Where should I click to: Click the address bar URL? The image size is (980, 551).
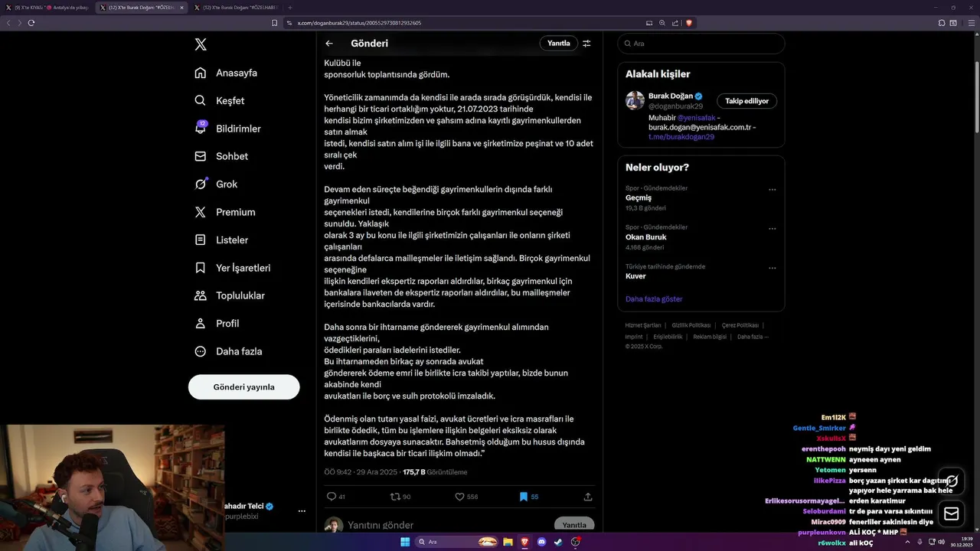point(359,23)
